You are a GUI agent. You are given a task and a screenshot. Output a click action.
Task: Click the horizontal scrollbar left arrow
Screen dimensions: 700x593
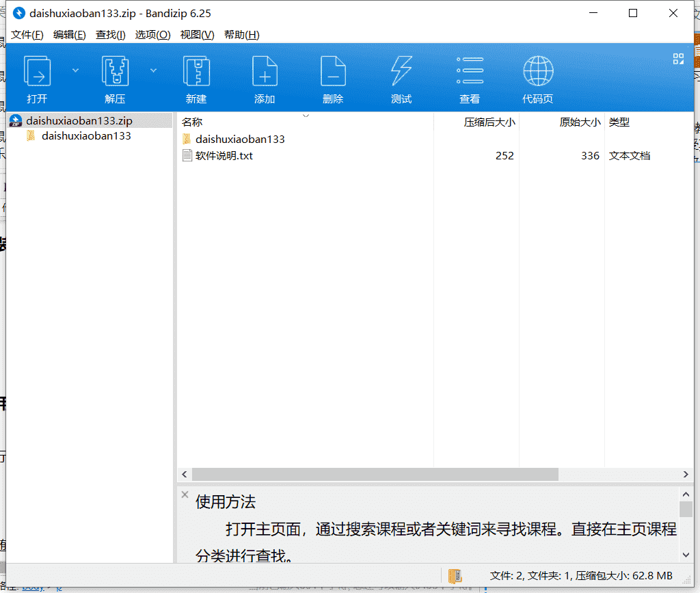[x=185, y=474]
